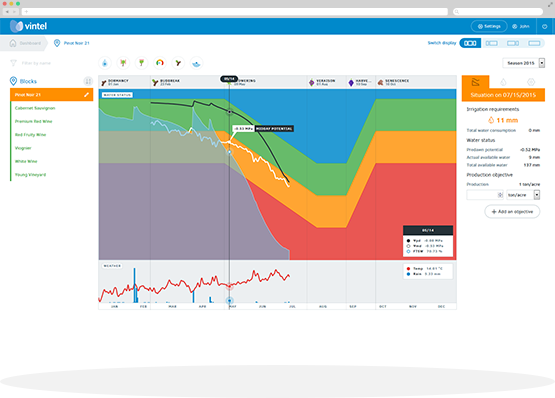Click the Harvest grape icon
Image resolution: width=555 pixels, height=398 pixels.
(x=351, y=83)
